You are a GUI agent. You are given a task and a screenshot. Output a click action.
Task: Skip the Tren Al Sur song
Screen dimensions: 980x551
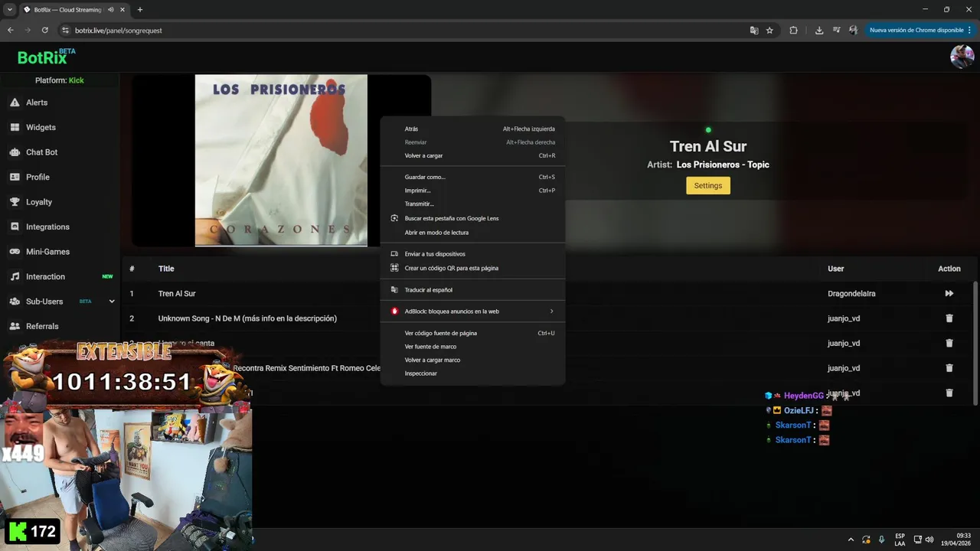click(x=949, y=293)
